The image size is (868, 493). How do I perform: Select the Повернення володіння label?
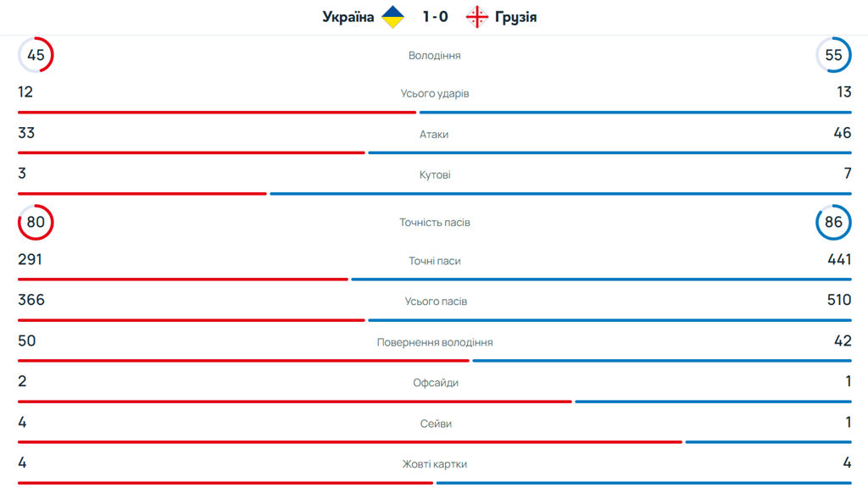[x=434, y=342]
